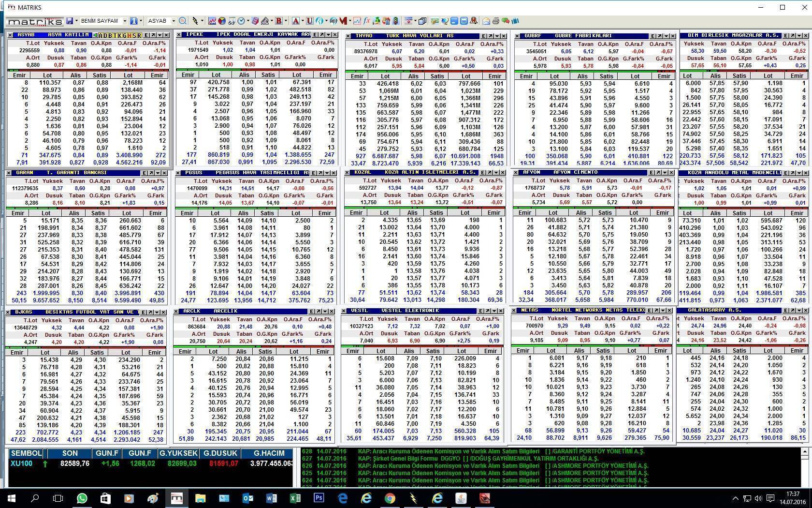This screenshot has width=812, height=508.
Task: Click the fx formula icon
Action: pos(367,21)
